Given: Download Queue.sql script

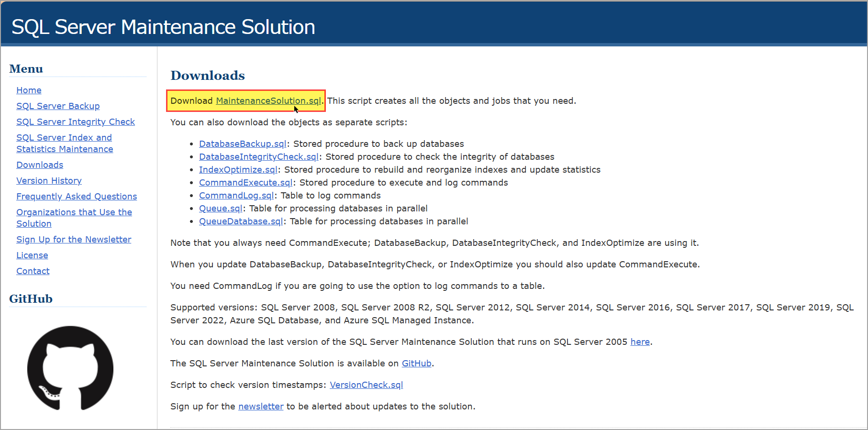Looking at the screenshot, I should (221, 209).
